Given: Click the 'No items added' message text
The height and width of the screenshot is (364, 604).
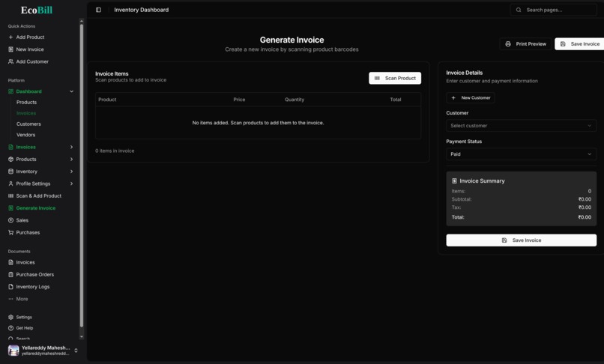Looking at the screenshot, I should [258, 123].
